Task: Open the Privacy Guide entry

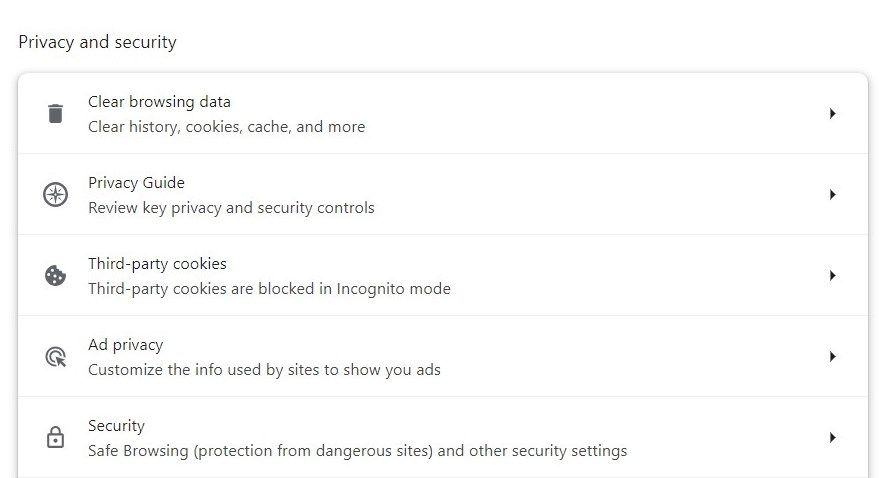Action: coord(136,183)
